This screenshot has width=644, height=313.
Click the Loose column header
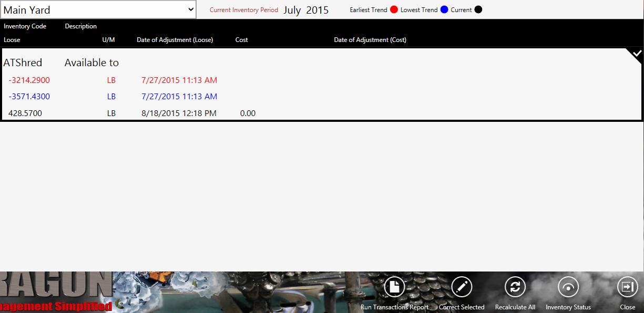coord(12,40)
